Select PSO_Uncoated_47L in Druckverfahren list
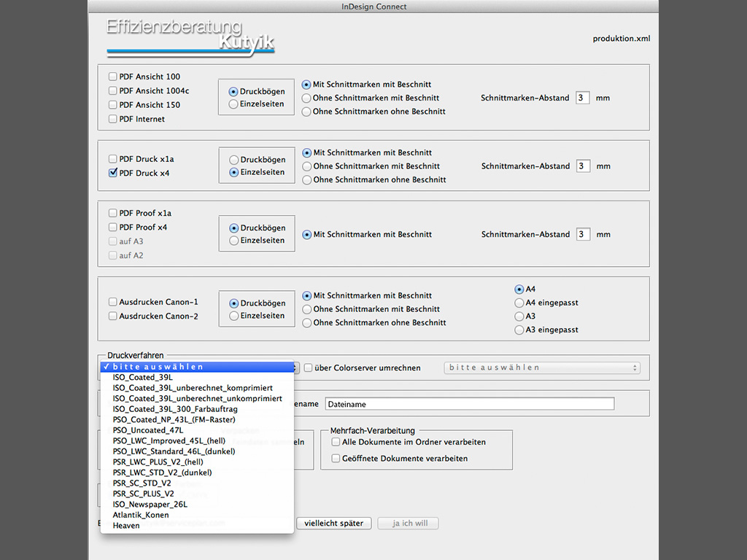The image size is (747, 560). pos(148,430)
